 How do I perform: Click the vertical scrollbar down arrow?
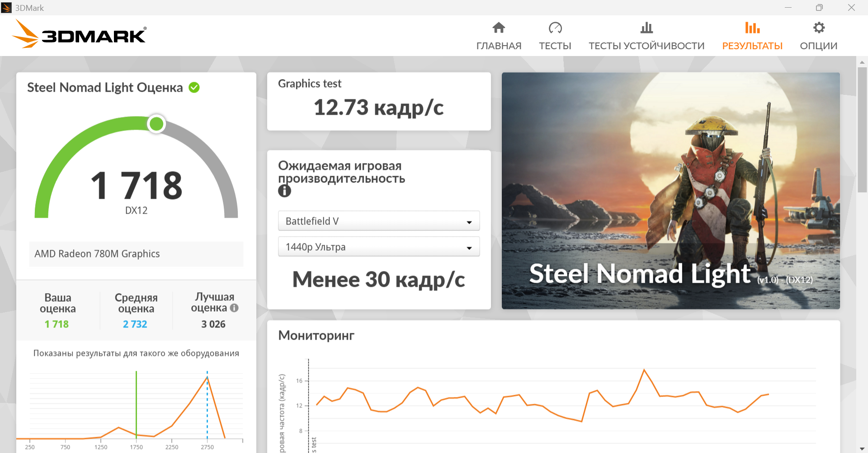[862, 448]
